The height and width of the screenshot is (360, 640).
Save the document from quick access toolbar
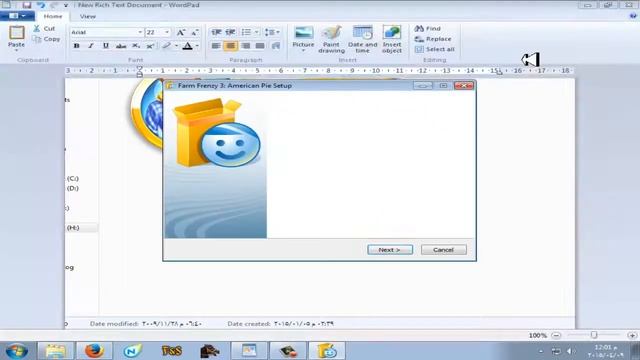pyautogui.click(x=27, y=5)
